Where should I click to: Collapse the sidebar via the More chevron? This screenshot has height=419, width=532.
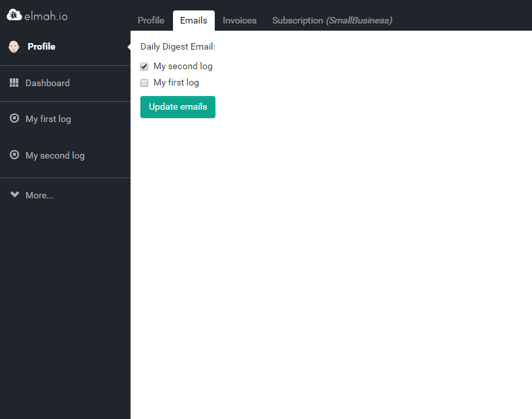14,193
